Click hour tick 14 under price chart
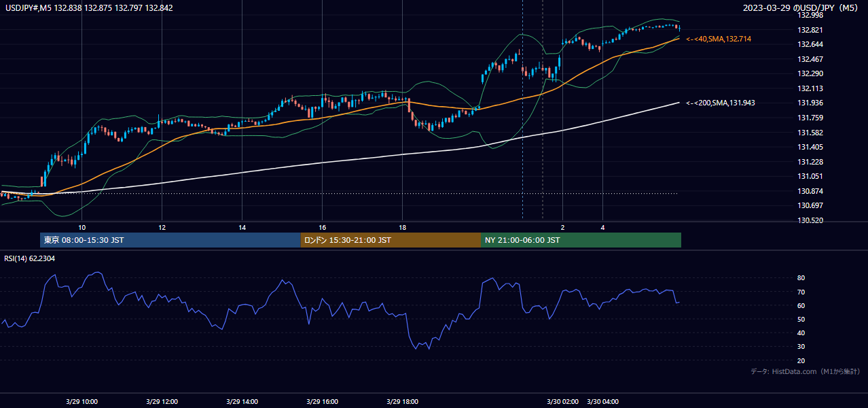The height and width of the screenshot is (408, 868). [242, 227]
